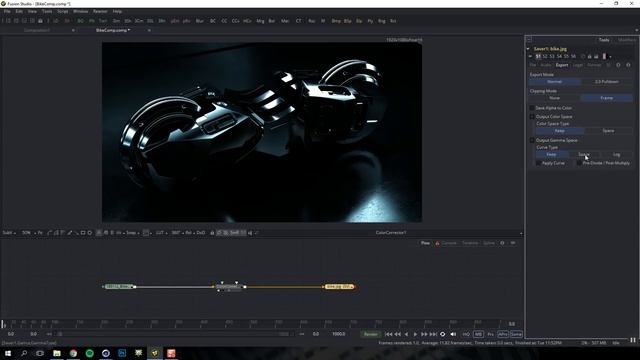Insert the Ply polygon mask tool
The image size is (640, 360).
[x=370, y=21]
